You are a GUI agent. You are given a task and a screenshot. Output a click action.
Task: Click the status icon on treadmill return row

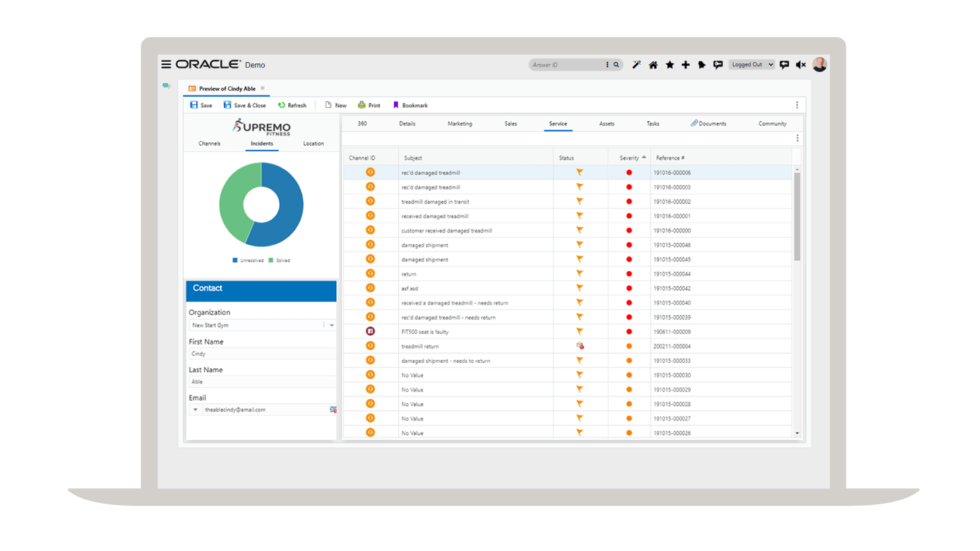tap(580, 346)
